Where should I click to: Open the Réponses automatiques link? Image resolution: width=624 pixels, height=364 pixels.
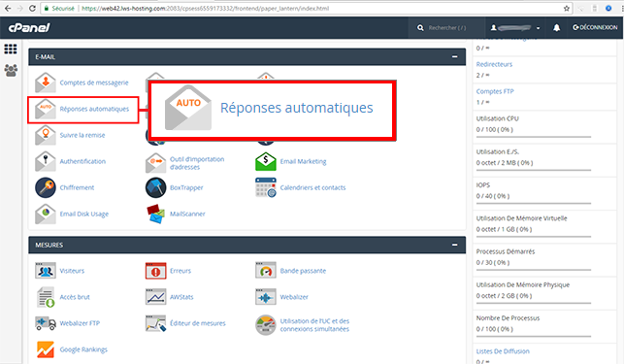pos(94,109)
